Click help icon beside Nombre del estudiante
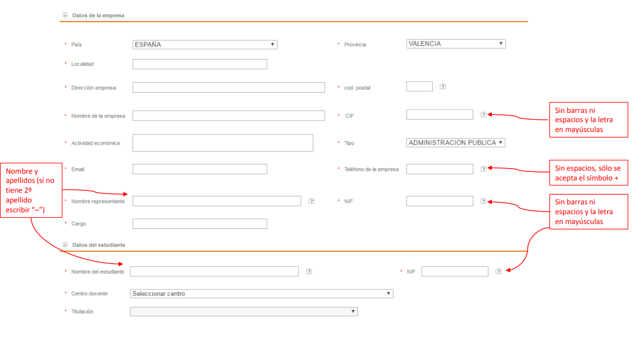The image size is (644, 340). pos(309,271)
